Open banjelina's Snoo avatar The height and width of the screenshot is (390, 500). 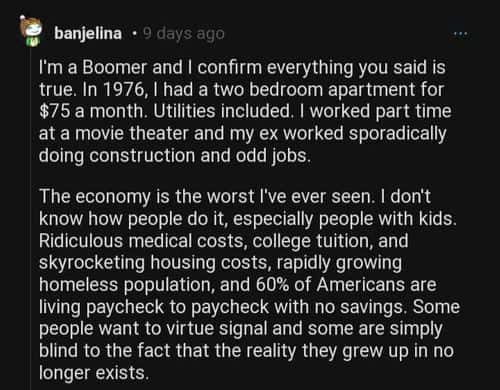30,31
